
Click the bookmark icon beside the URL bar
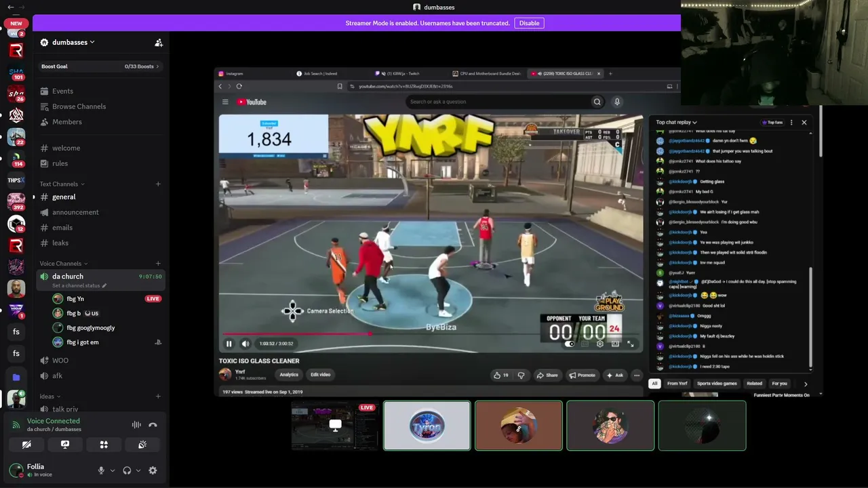pyautogui.click(x=340, y=86)
